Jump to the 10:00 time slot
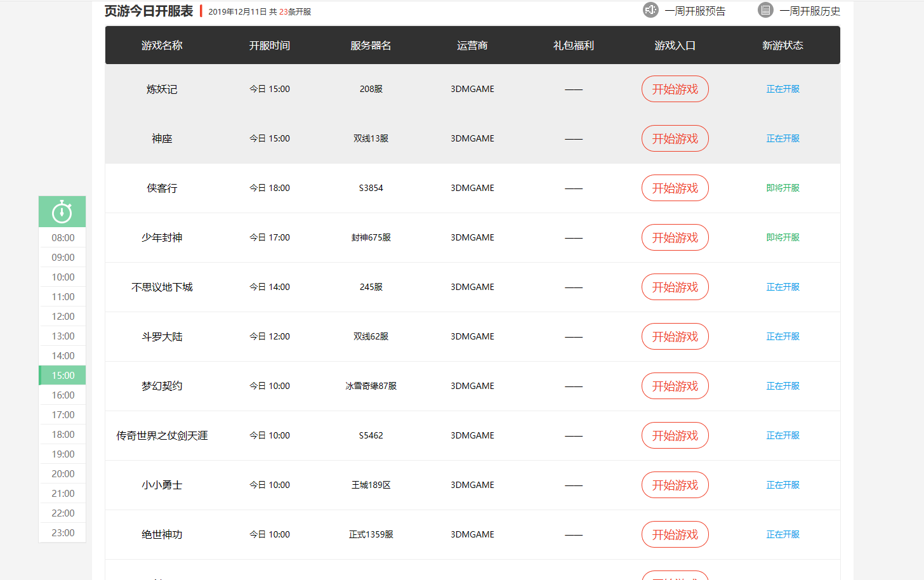Image resolution: width=924 pixels, height=580 pixels. 63,277
